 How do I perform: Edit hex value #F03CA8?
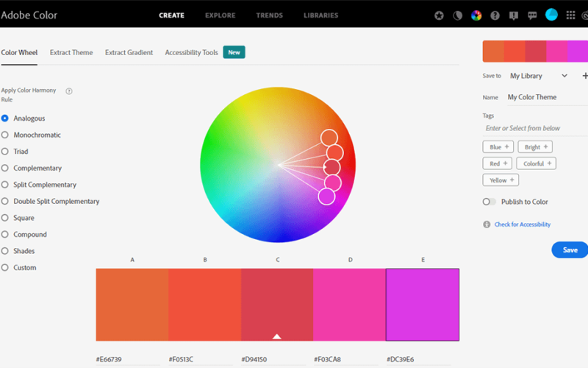[x=345, y=359]
